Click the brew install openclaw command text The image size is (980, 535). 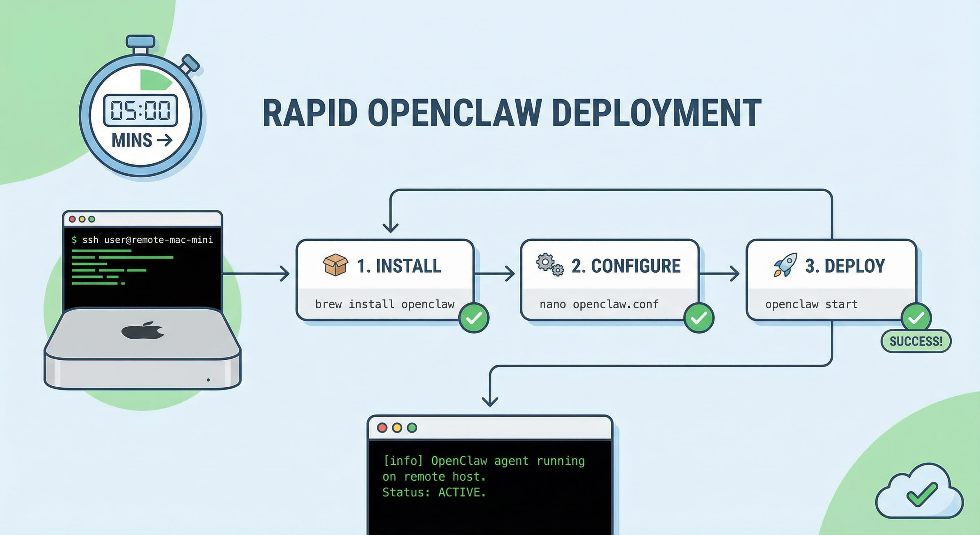(384, 304)
